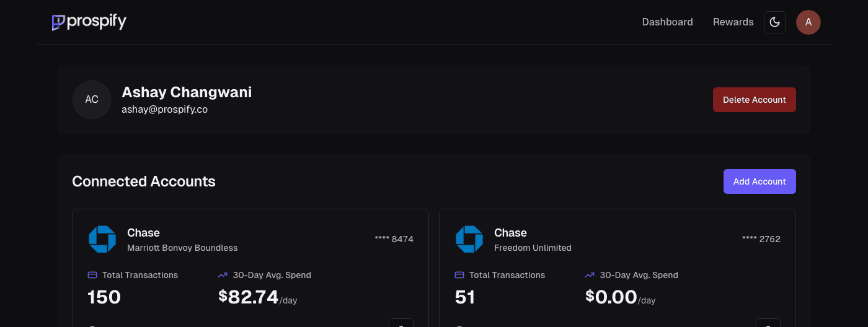The image size is (868, 327).
Task: Select the ashay@prospify.co email text
Action: coord(164,110)
